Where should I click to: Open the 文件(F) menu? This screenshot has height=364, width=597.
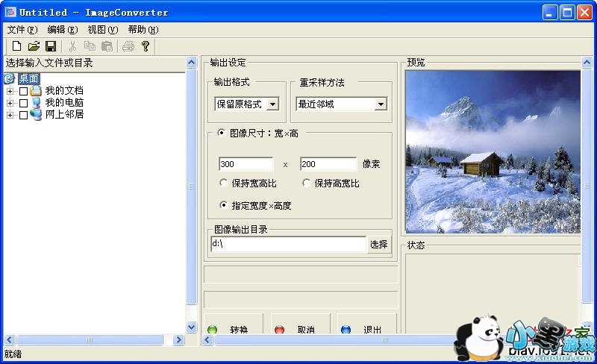[x=22, y=30]
